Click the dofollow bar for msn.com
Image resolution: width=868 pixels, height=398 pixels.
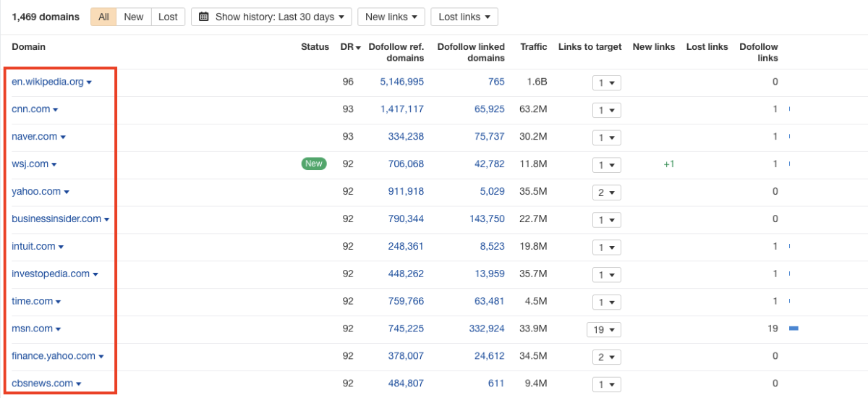click(793, 329)
